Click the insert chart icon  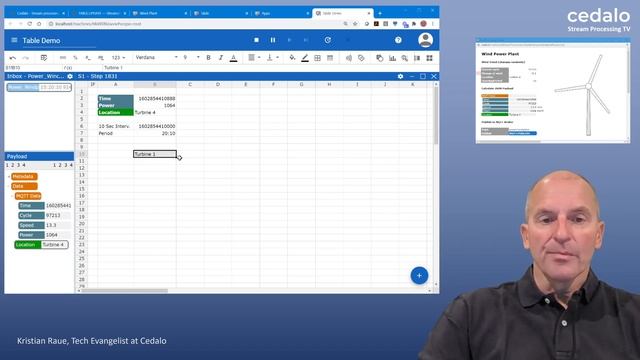[x=392, y=58]
